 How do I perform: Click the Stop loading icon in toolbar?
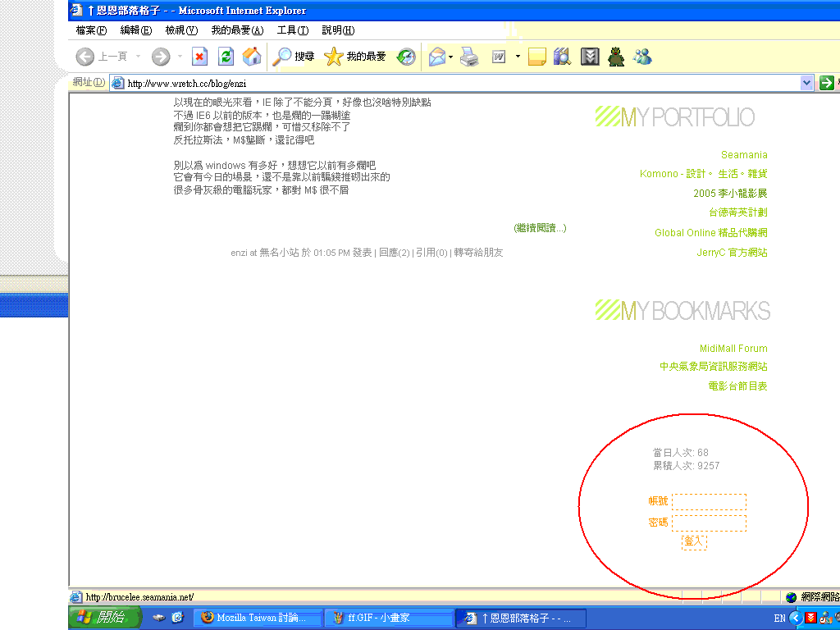pyautogui.click(x=199, y=57)
